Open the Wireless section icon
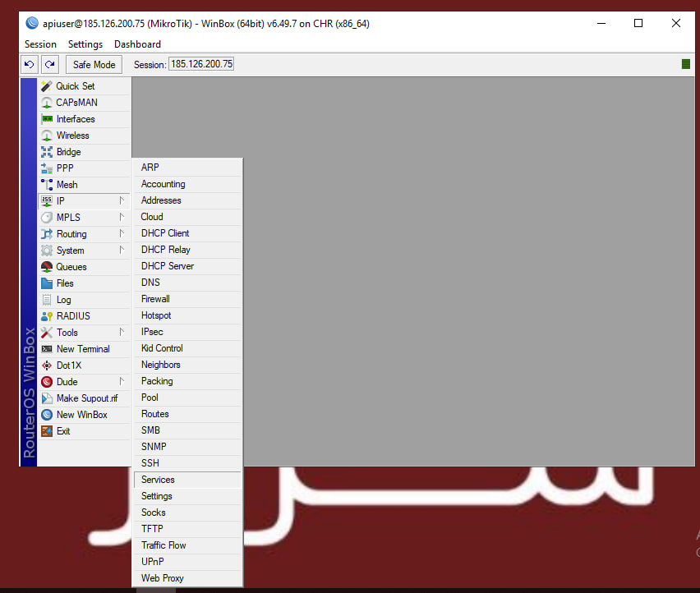Viewport: 700px width, 593px height. [x=47, y=136]
